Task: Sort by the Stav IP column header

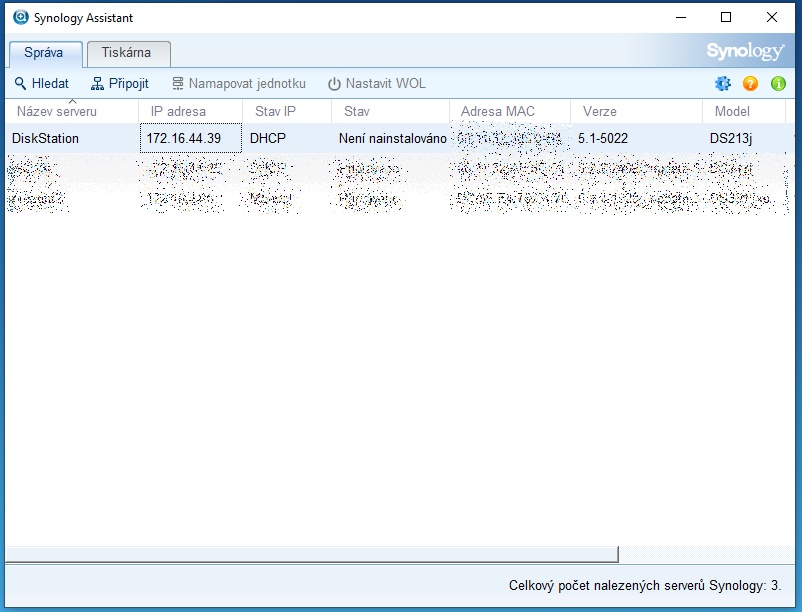Action: point(276,111)
